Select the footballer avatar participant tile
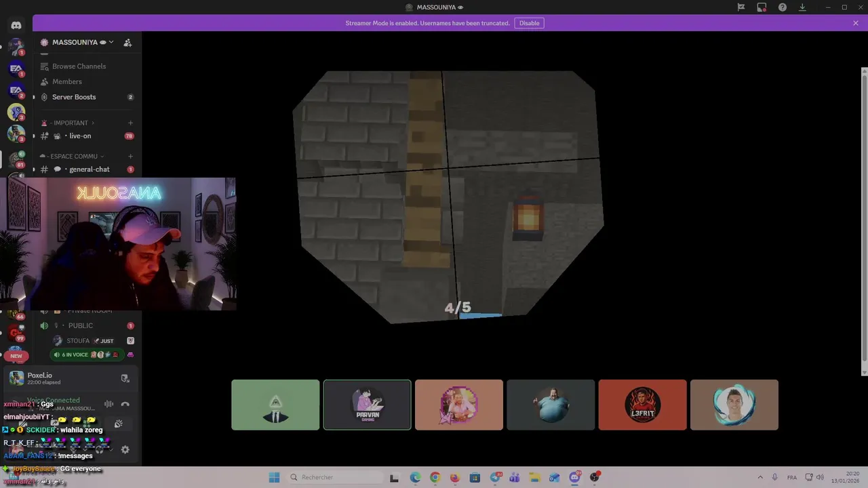The height and width of the screenshot is (488, 868). point(734,405)
